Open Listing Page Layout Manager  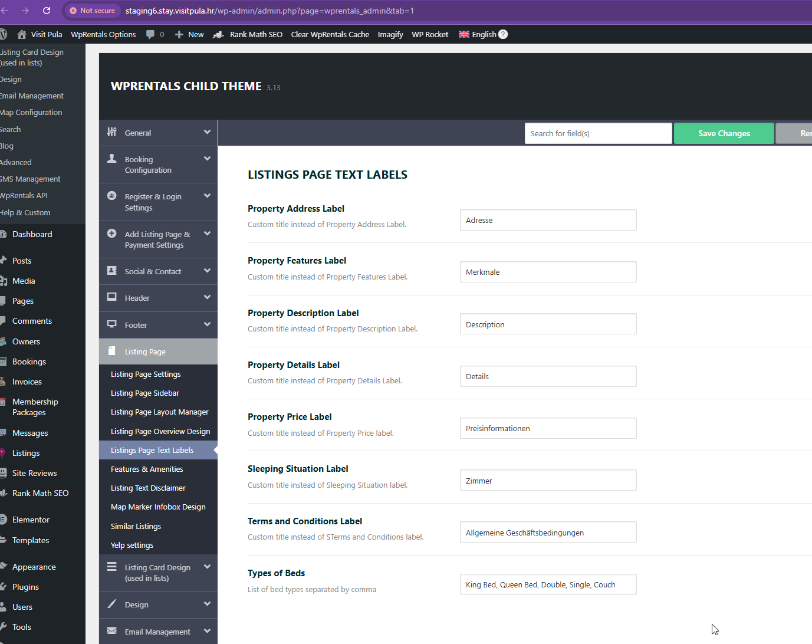(x=159, y=412)
